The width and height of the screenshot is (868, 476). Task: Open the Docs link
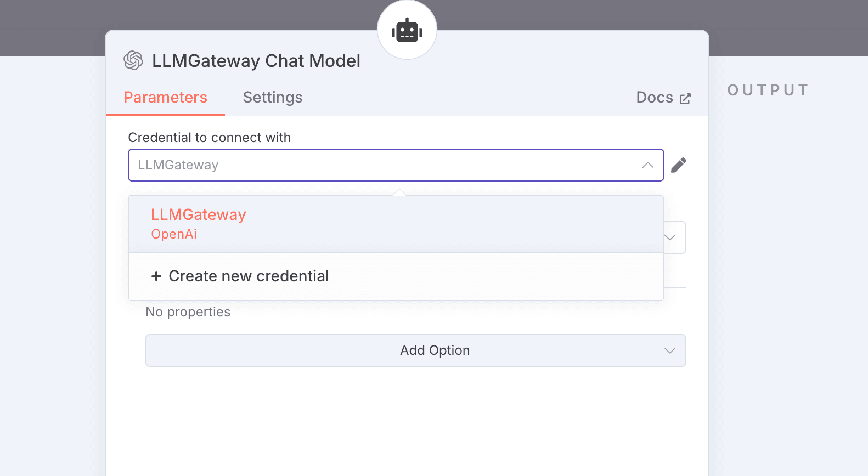coord(655,98)
